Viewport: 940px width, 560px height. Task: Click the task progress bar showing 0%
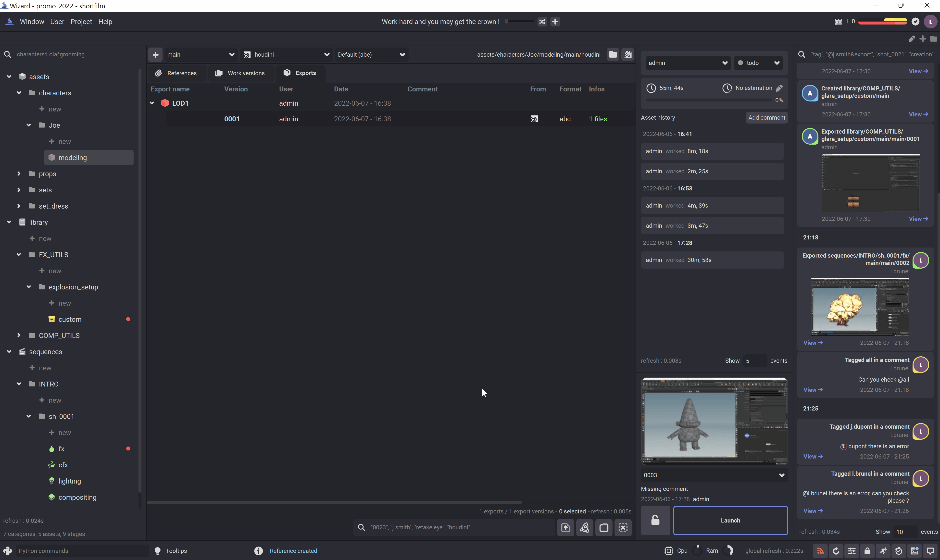pyautogui.click(x=709, y=100)
